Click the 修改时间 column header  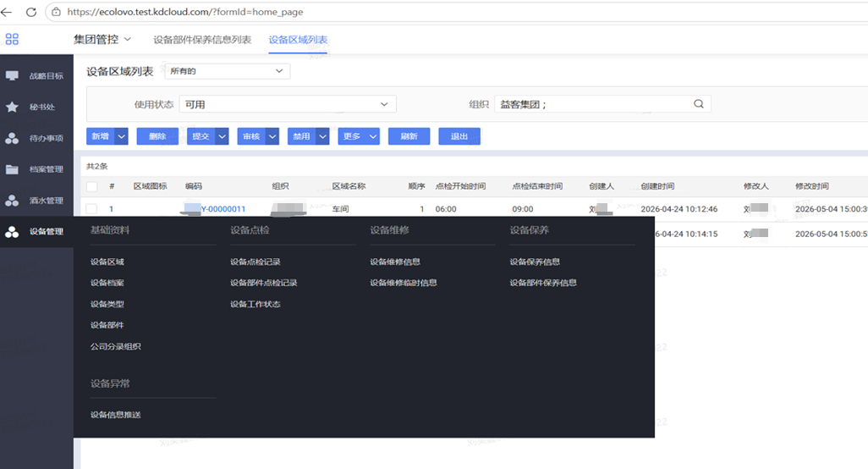click(812, 186)
